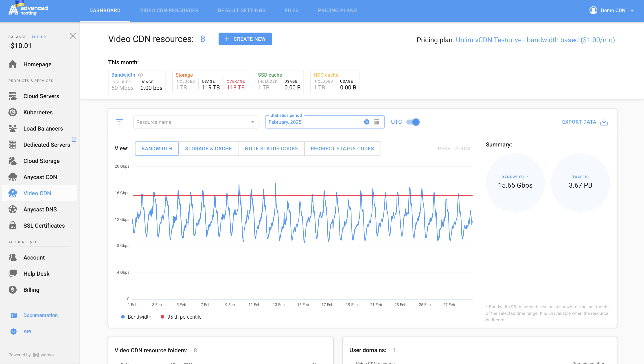Click the Video CDN icon in sidebar
Screen dimensions: 644x364
click(13, 193)
